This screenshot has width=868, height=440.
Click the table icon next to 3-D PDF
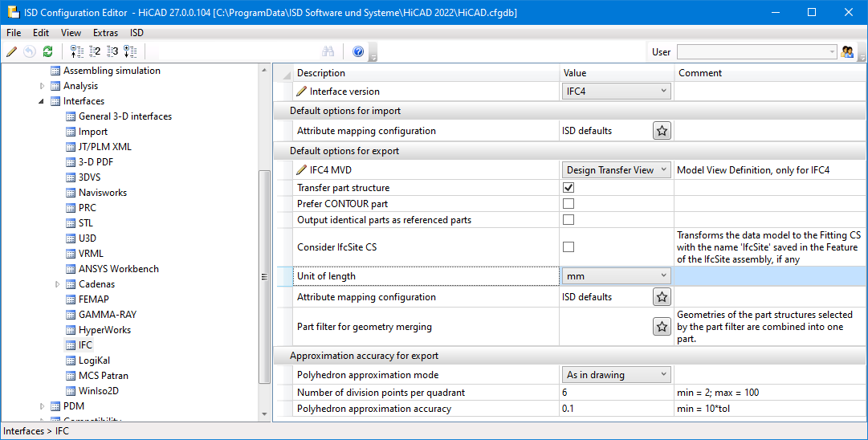pos(71,162)
